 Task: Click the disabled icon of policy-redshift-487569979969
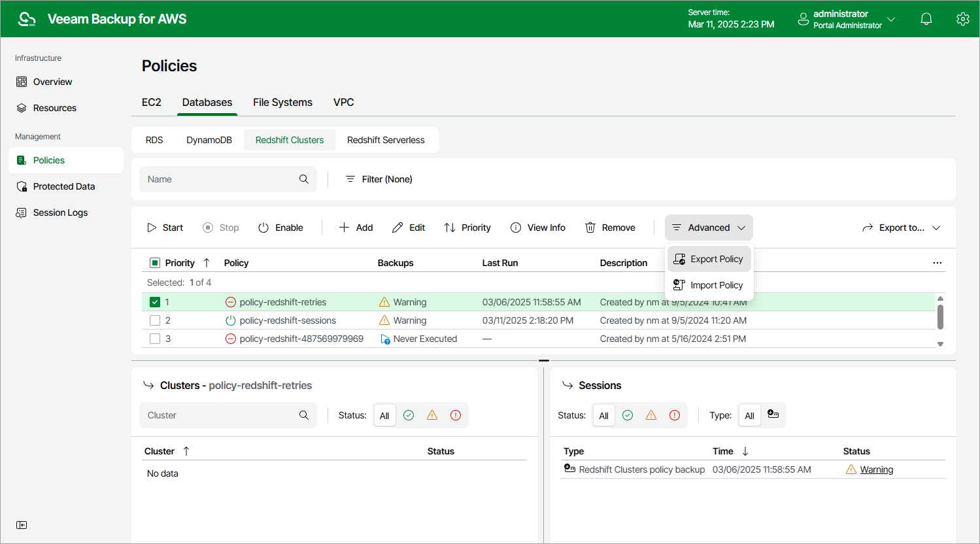pyautogui.click(x=231, y=339)
